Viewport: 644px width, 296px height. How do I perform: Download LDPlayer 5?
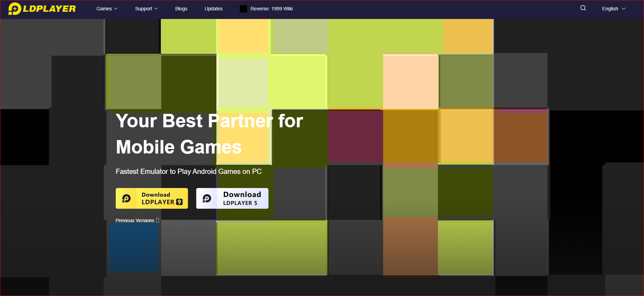pos(232,198)
